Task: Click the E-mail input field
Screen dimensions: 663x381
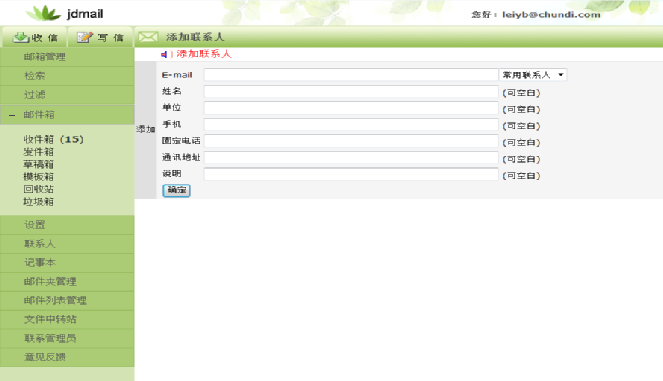Action: [351, 75]
